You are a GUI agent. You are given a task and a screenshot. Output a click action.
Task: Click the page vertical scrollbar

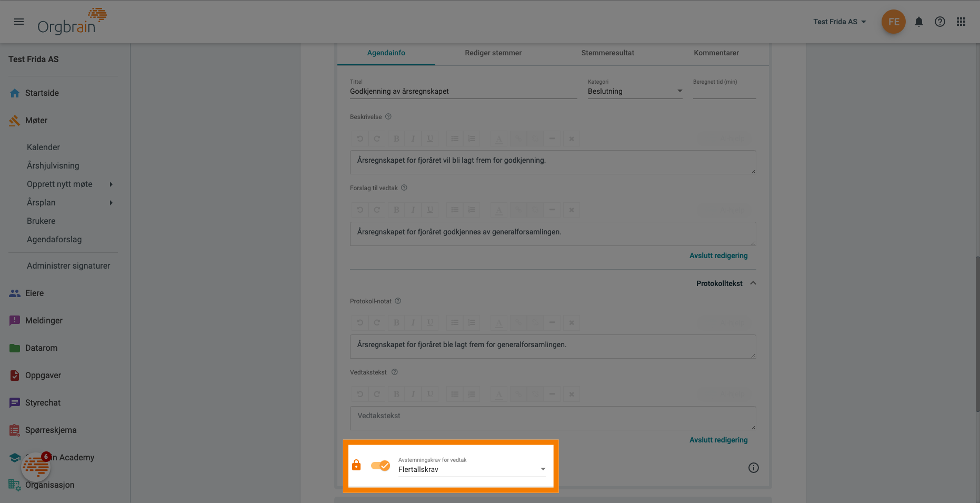point(977,334)
